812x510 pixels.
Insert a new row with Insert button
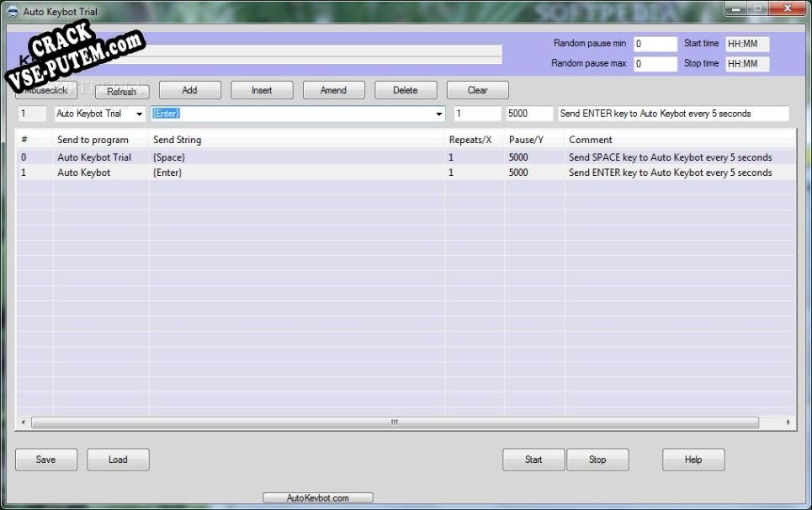[262, 90]
